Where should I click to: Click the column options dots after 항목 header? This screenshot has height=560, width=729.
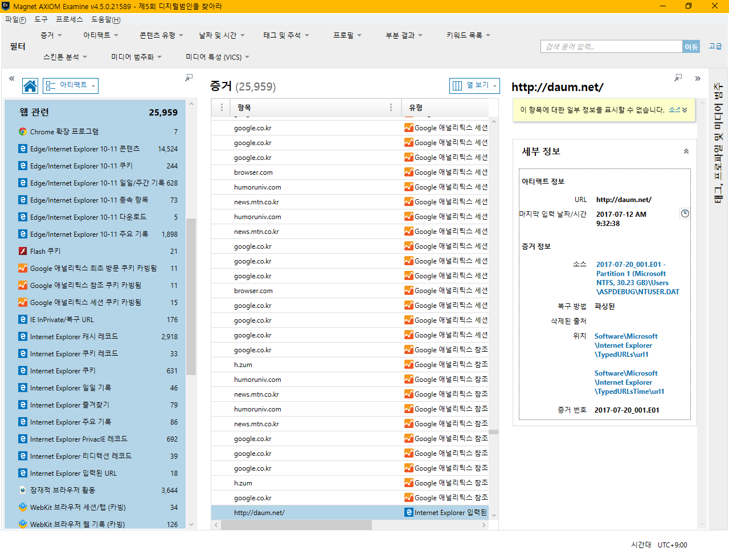391,107
